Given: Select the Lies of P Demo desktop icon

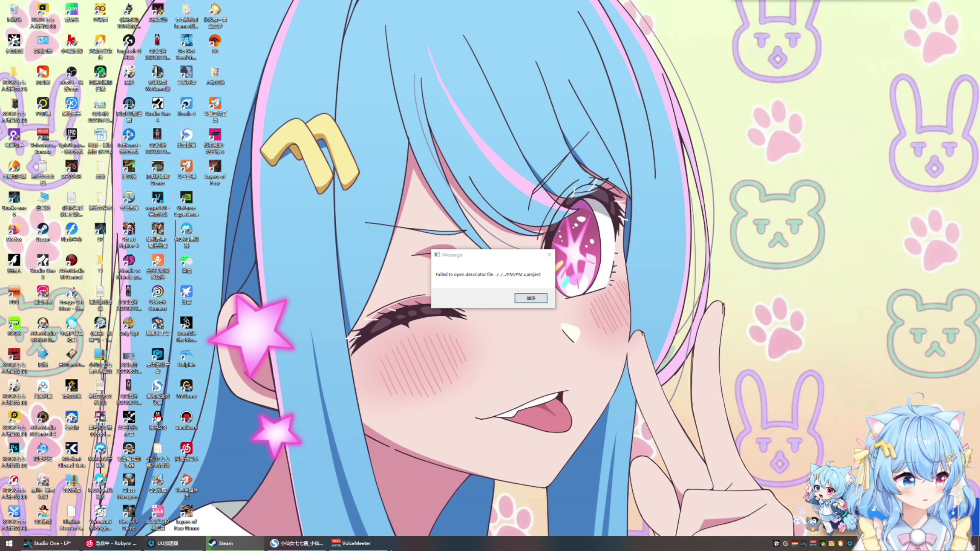Looking at the screenshot, I should point(129,518).
